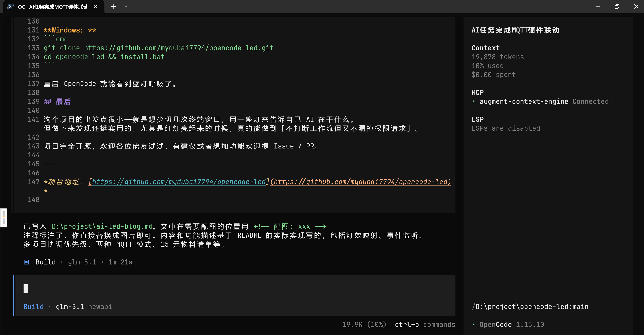Viewport: 644px width, 335px height.
Task: Click the 19.9K (10%) context indicator
Action: pos(364,325)
